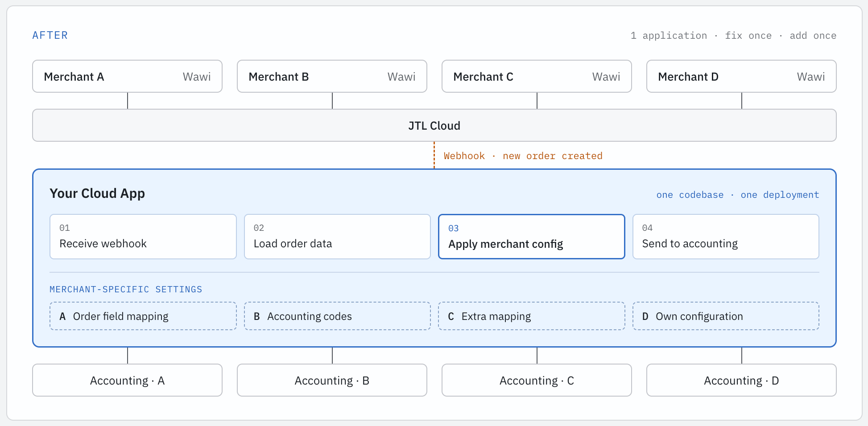
Task: Select step 04 Send to accounting
Action: point(726,237)
